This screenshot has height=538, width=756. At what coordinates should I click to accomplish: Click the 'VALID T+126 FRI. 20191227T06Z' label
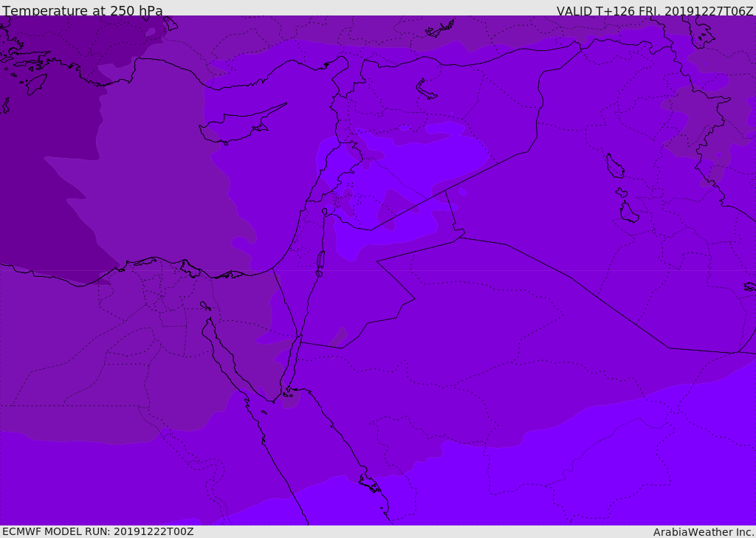click(655, 10)
